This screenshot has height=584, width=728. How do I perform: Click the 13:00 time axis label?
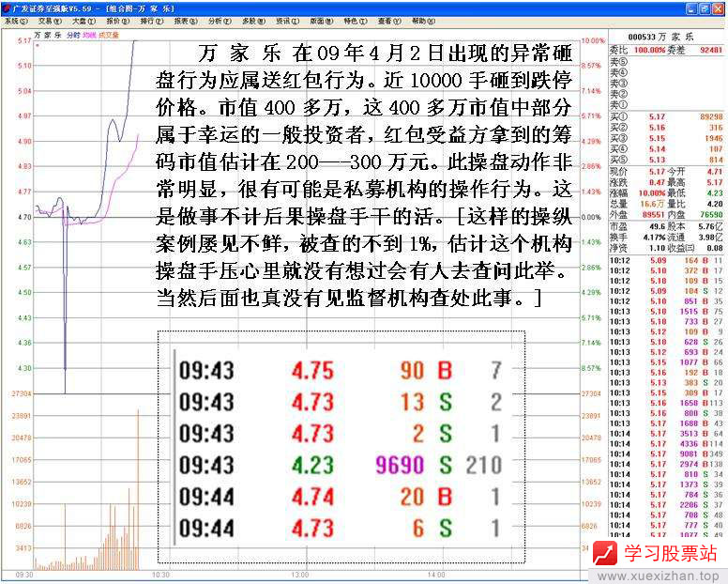tap(299, 575)
